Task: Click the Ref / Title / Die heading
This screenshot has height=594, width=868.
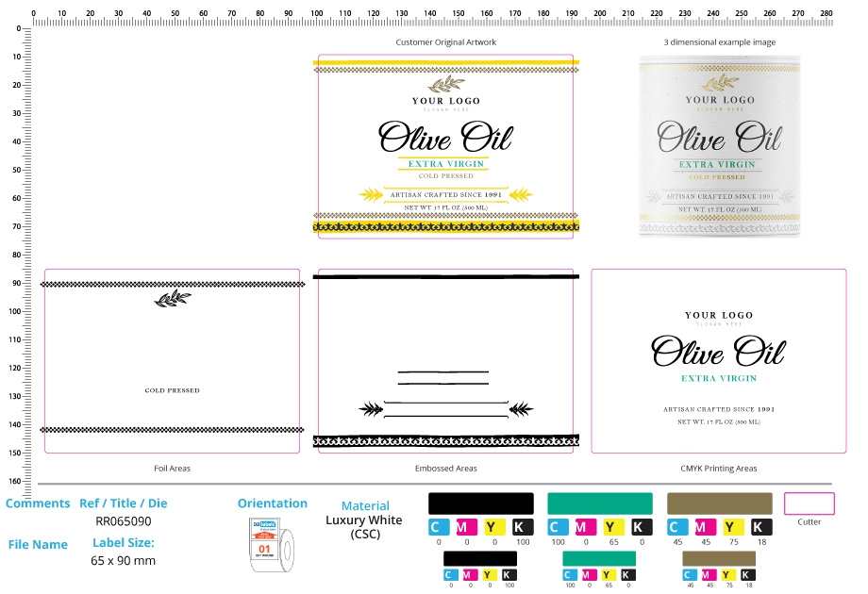Action: click(124, 503)
